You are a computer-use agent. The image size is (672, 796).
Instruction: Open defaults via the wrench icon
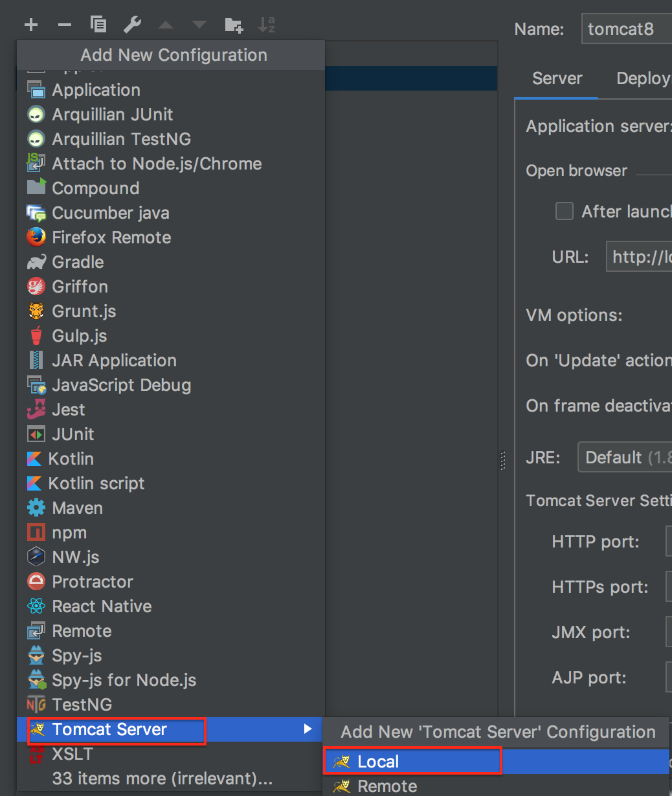click(132, 25)
